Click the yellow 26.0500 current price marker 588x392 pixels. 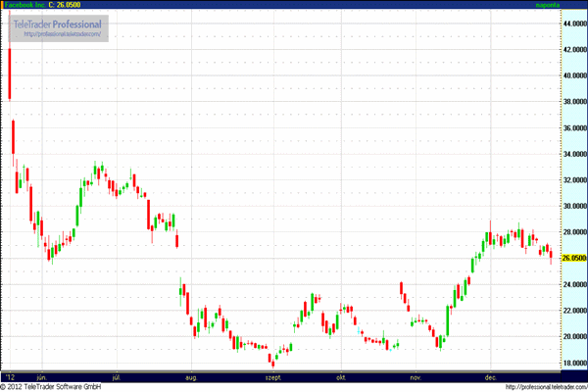click(572, 259)
